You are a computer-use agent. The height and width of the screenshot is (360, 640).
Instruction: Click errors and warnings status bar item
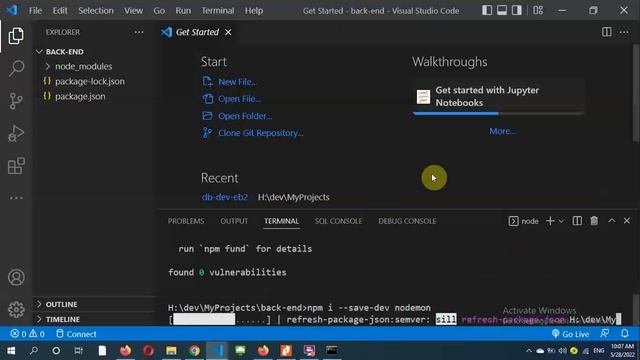tap(27, 334)
